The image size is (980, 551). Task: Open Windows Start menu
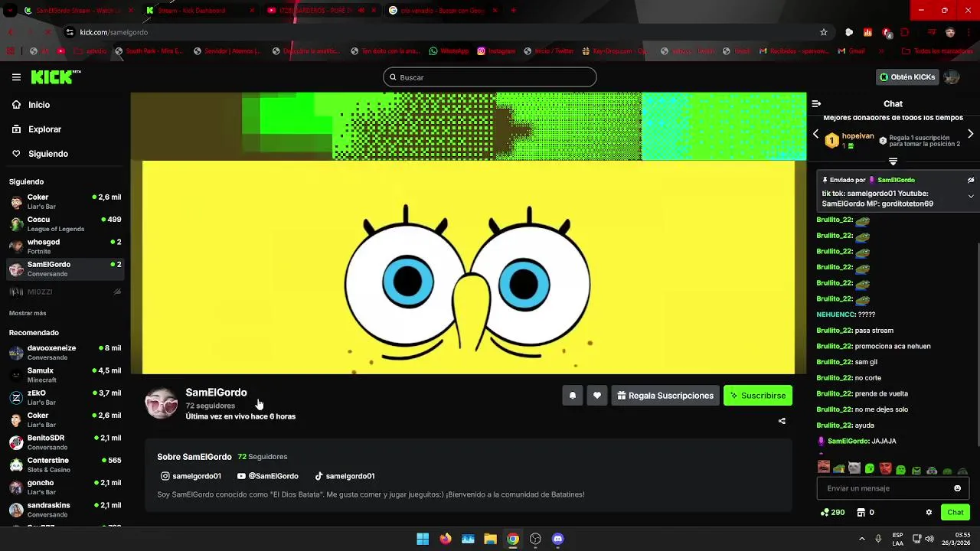point(423,539)
